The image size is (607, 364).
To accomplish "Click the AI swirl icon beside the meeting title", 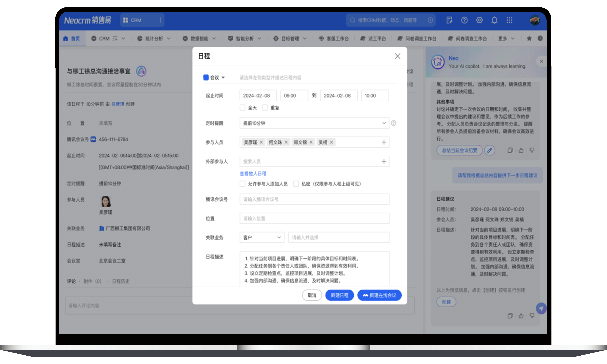I will 141,71.
